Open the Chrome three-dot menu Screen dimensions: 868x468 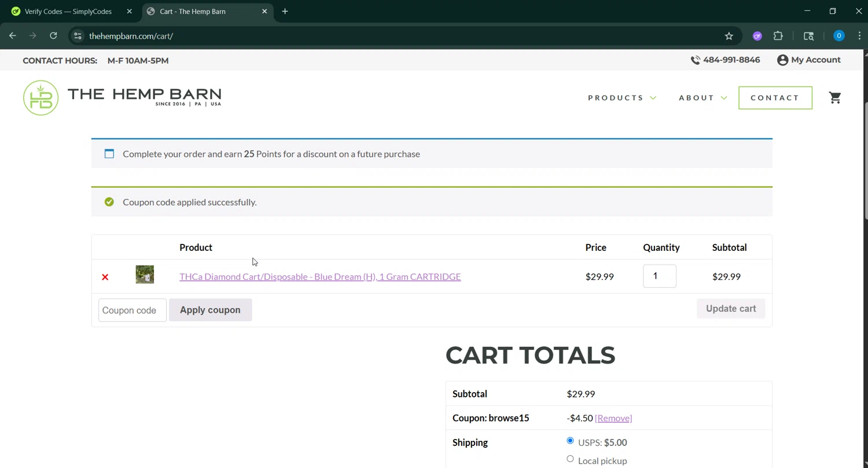859,36
